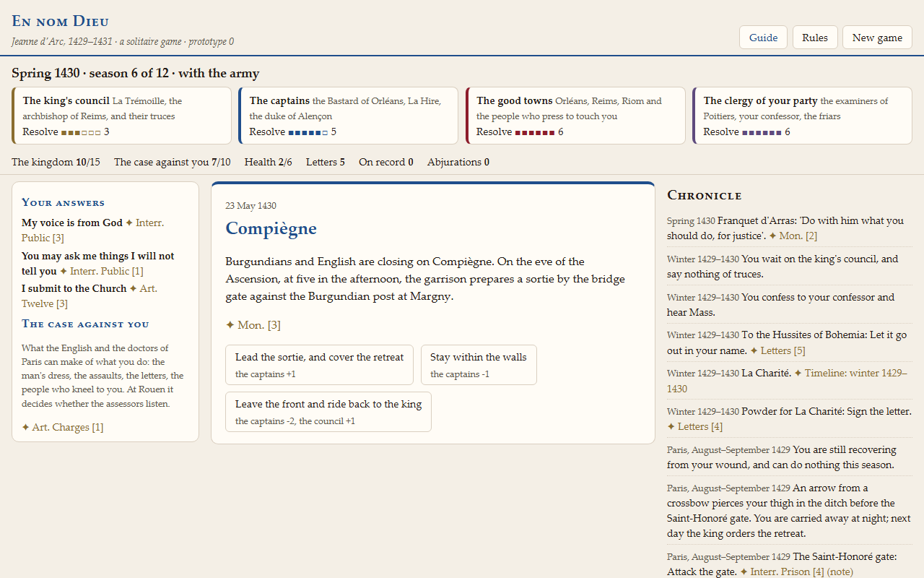Open the Rules button

(x=815, y=38)
